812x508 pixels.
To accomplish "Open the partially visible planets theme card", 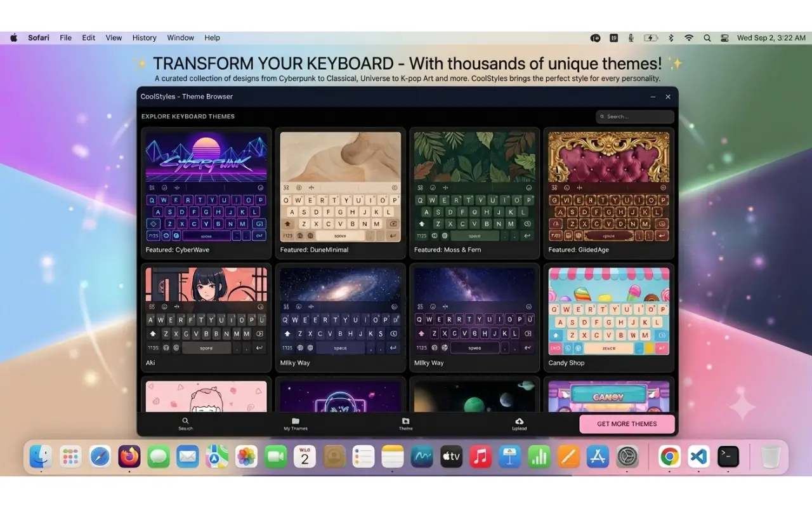I will click(475, 396).
